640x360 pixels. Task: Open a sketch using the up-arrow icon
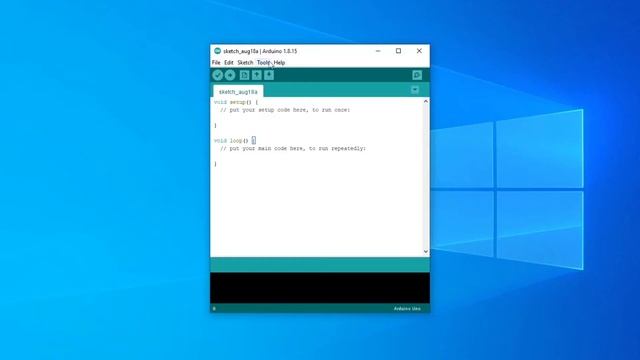pyautogui.click(x=256, y=75)
